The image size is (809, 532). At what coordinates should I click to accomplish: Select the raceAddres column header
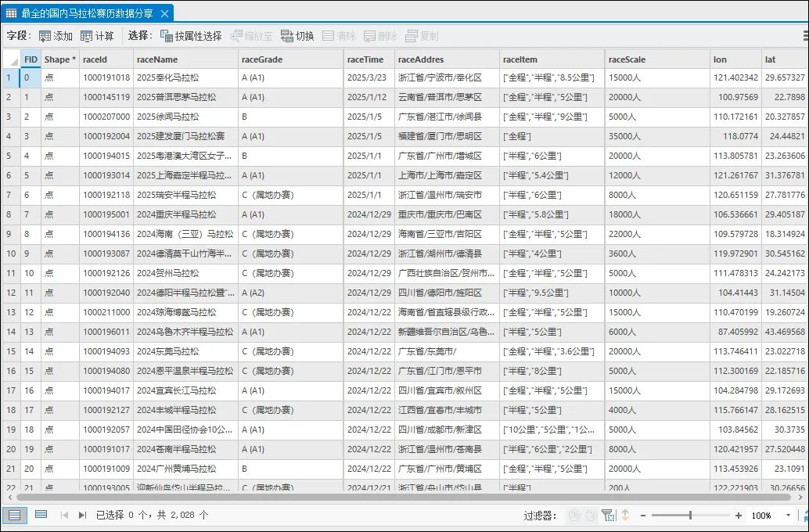click(x=448, y=59)
